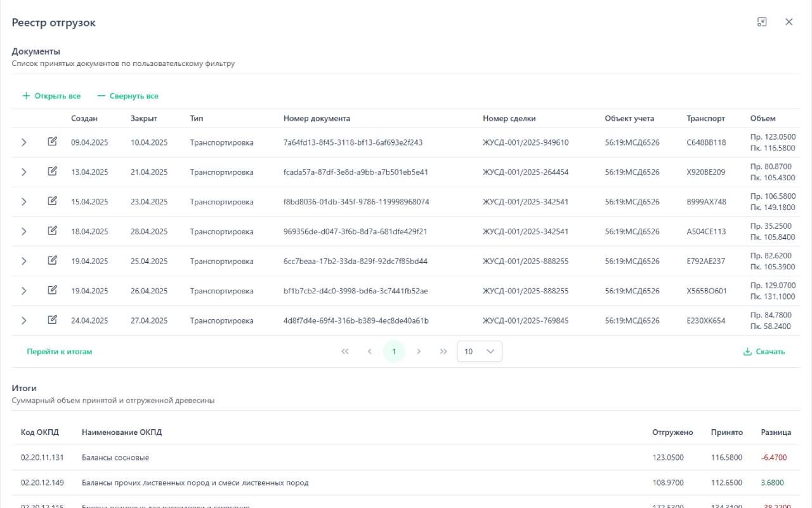Edit document created on 09.04.2025
Screen dimensions: 812x508
tap(53, 142)
